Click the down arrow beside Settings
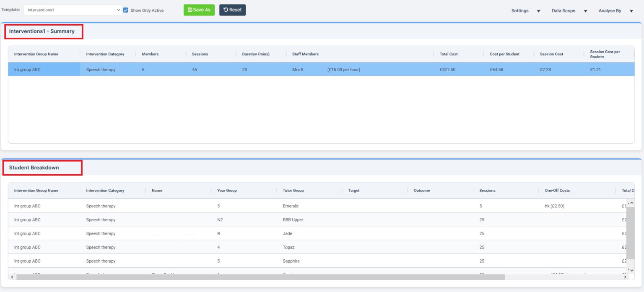The height and width of the screenshot is (292, 644). 538,10
